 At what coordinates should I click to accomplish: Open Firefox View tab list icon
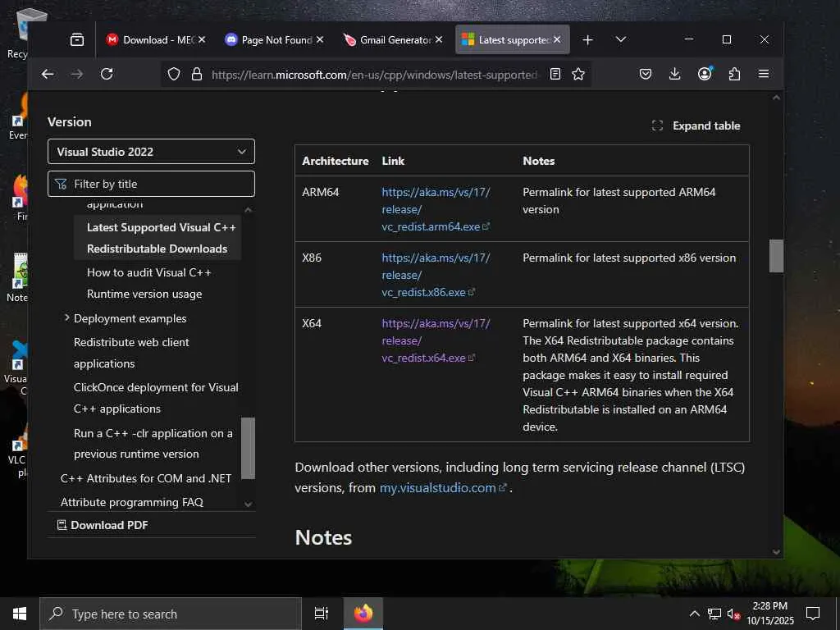pyautogui.click(x=77, y=39)
